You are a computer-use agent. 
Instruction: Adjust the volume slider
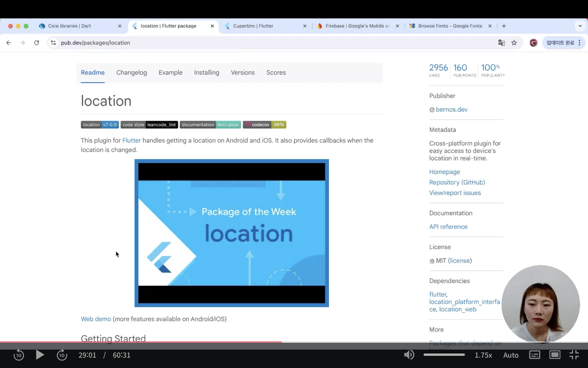[x=444, y=355]
